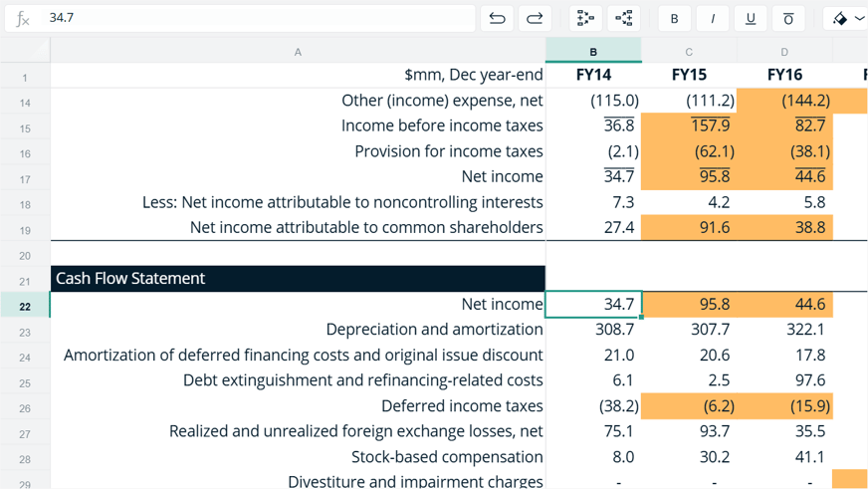Select column C header
Screen dimensions: 868x489
click(x=689, y=52)
